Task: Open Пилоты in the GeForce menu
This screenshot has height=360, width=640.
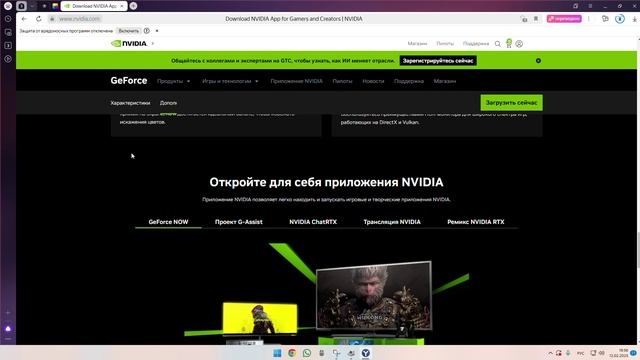Action: (342, 81)
